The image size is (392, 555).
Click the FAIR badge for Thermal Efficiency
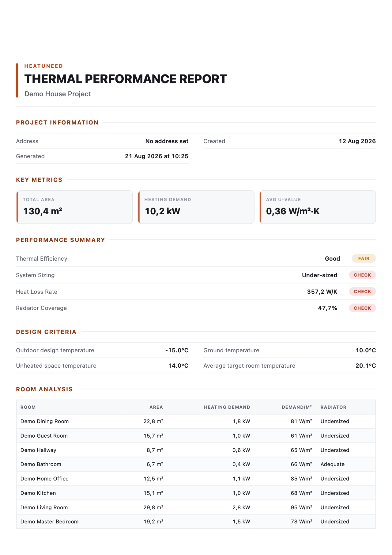tap(364, 258)
